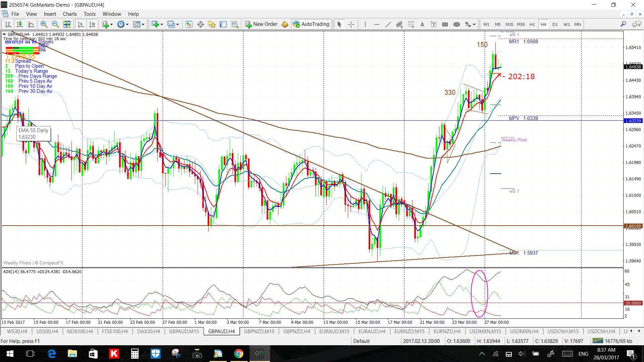Open the search magnifier
The width and height of the screenshot is (644, 362).
point(623,24)
